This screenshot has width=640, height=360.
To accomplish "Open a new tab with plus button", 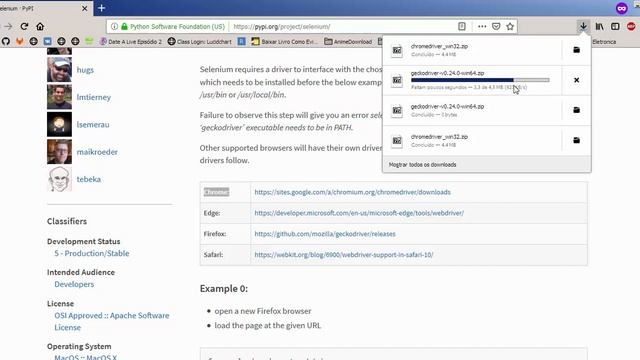I will point(102,8).
